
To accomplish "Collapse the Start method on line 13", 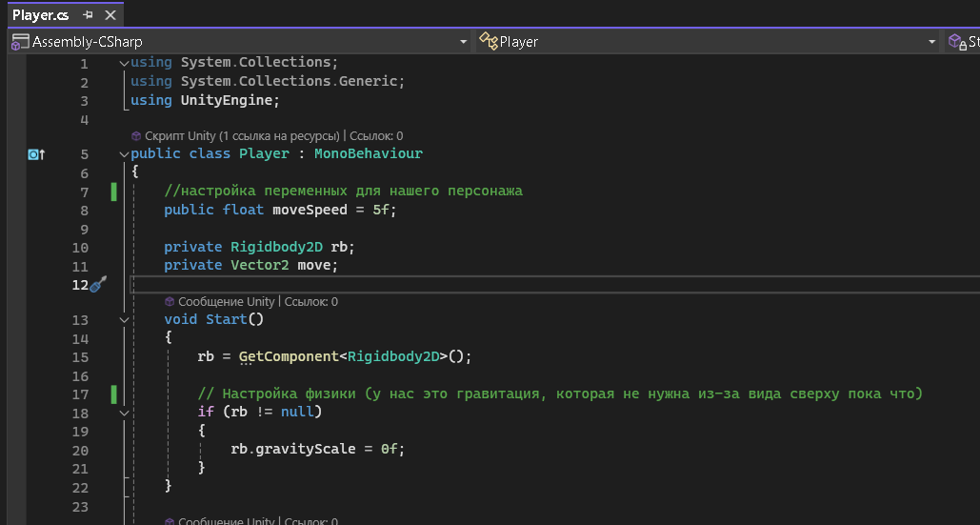I will click(x=125, y=320).
